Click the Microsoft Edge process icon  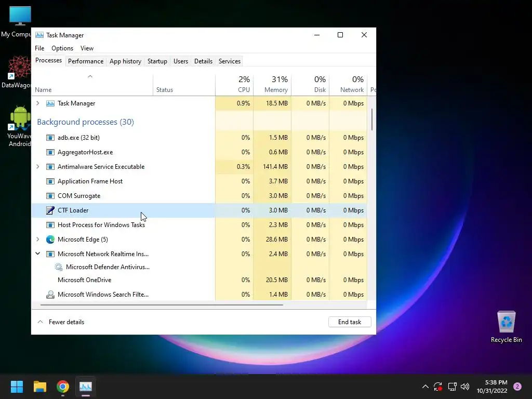click(x=50, y=240)
